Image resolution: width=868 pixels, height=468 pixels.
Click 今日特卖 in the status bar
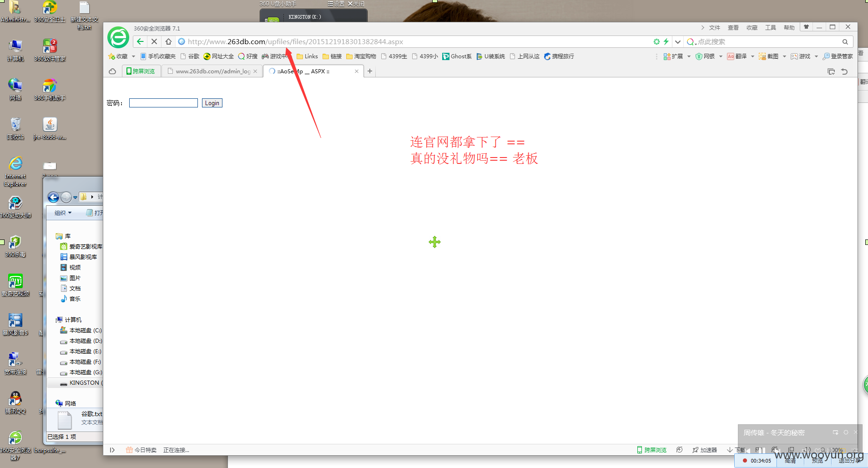coord(141,450)
